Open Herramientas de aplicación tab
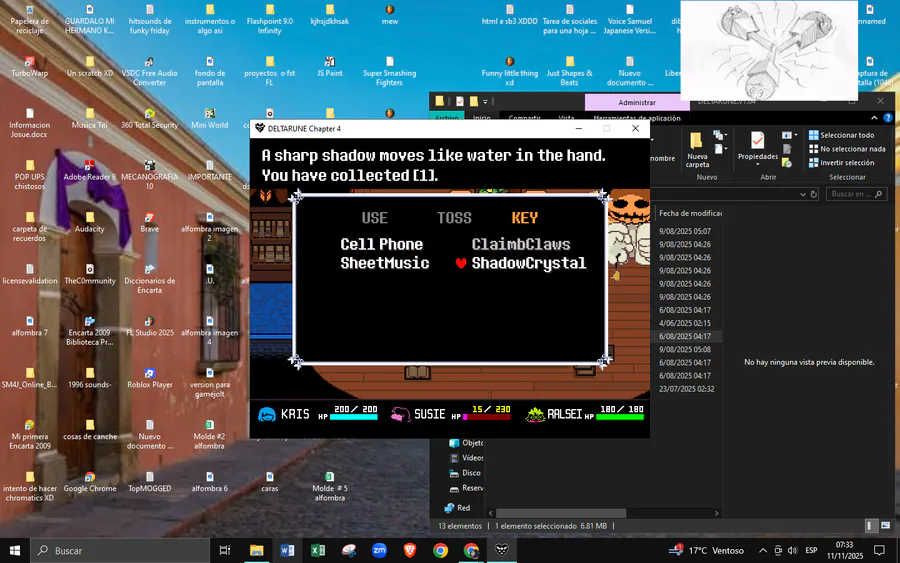This screenshot has height=563, width=900. [x=637, y=118]
